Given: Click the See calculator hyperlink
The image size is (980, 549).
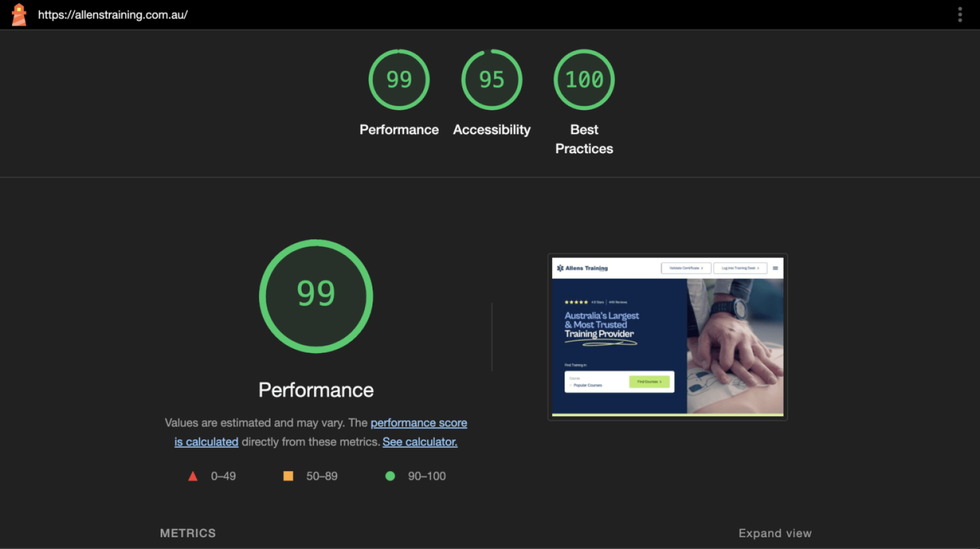Looking at the screenshot, I should coord(421,441).
